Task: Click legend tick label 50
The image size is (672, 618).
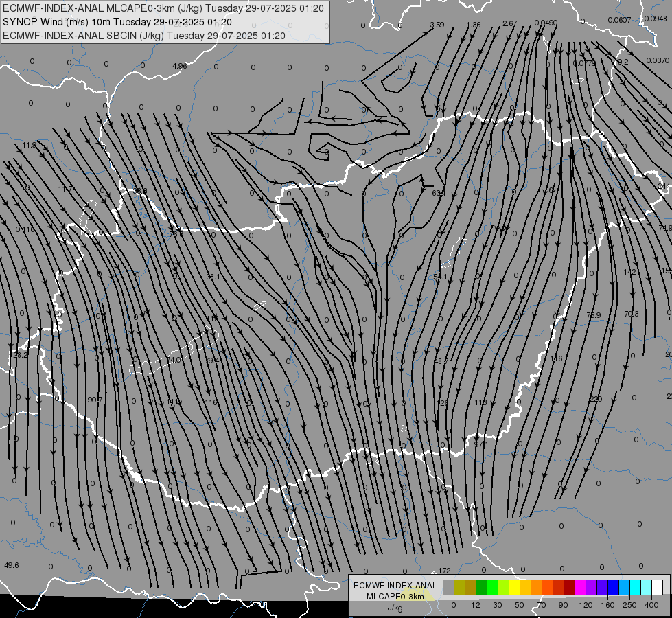Action: point(520,605)
